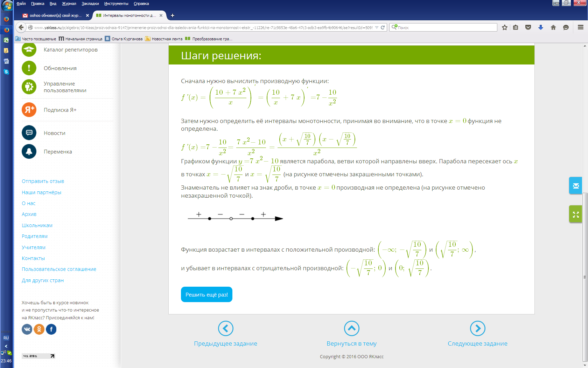Viewport: 588px width, 368px height.
Task: Open the 'Преобразование гра...' bookmark
Action: click(x=209, y=39)
